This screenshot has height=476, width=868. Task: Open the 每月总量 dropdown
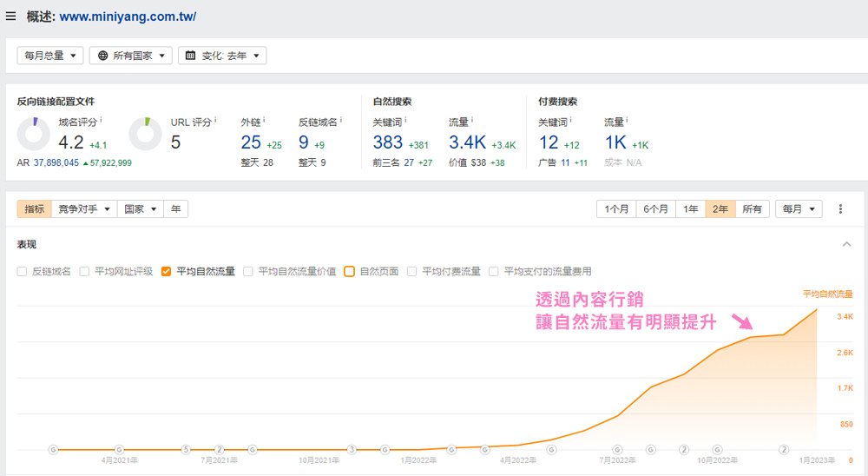click(50, 56)
